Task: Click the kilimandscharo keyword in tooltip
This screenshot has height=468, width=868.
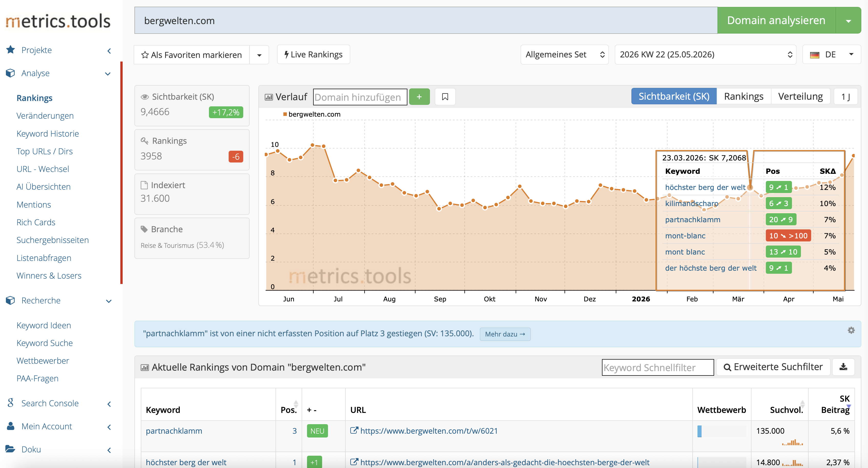Action: pyautogui.click(x=691, y=203)
